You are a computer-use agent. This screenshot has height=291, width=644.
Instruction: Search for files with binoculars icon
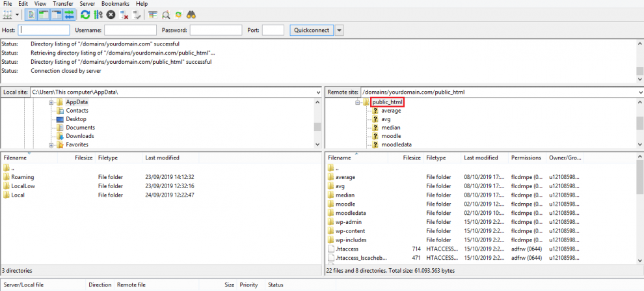click(191, 15)
